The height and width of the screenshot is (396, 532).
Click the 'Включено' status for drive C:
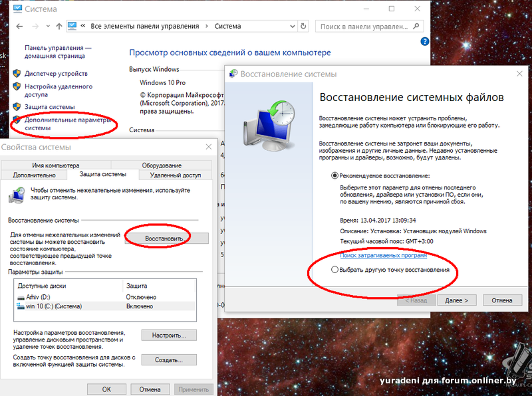tap(140, 306)
